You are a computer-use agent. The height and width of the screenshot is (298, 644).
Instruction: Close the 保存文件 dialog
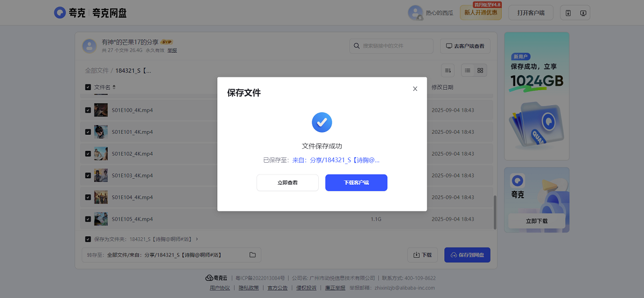[415, 89]
